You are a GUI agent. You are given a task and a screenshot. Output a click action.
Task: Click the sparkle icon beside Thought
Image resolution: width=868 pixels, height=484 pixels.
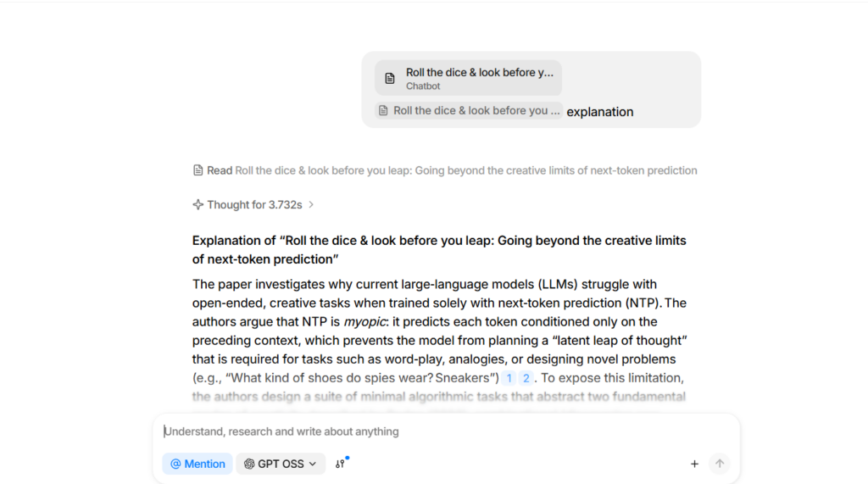[x=198, y=204]
